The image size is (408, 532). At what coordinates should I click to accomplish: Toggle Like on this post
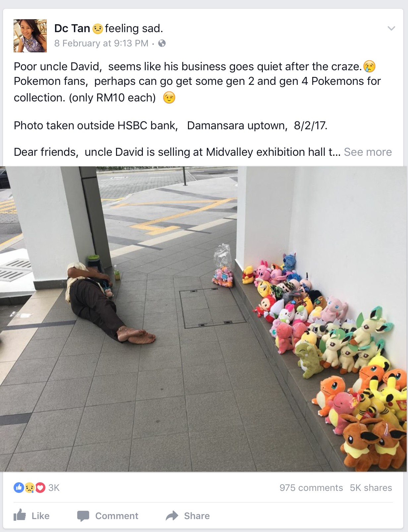[32, 516]
